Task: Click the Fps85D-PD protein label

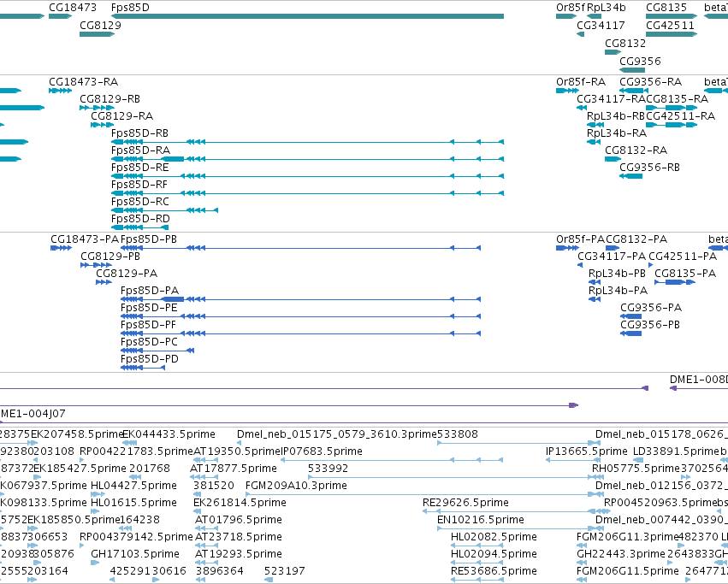Action: (x=150, y=359)
